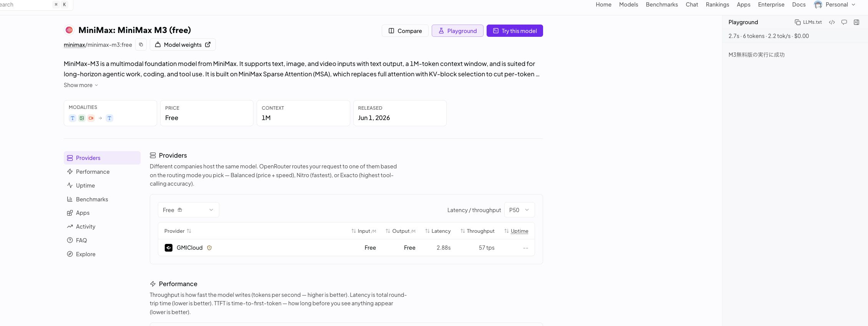868x326 pixels.
Task: Sort the table by Latency column
Action: point(438,231)
